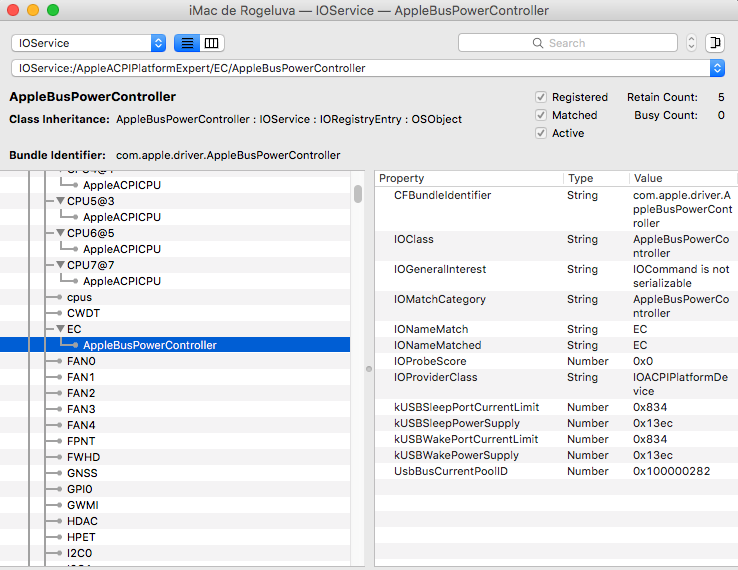The image size is (738, 570).
Task: Click the 0x100000282 value cell
Action: pos(671,471)
